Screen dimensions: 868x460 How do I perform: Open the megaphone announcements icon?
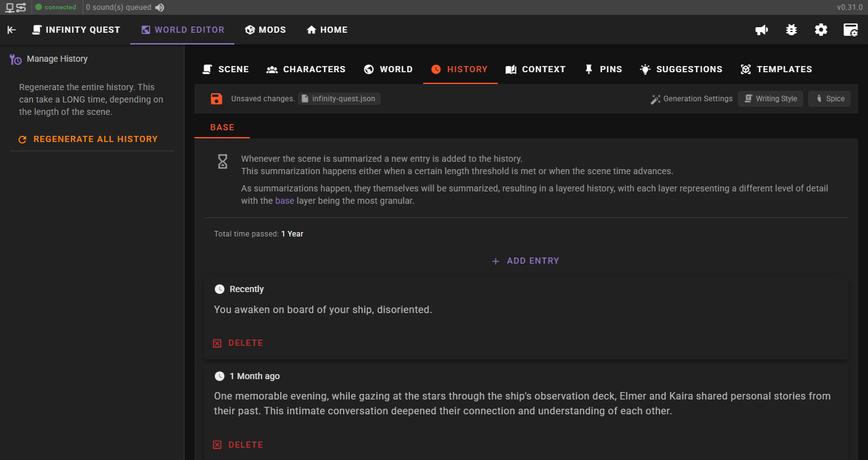point(762,30)
